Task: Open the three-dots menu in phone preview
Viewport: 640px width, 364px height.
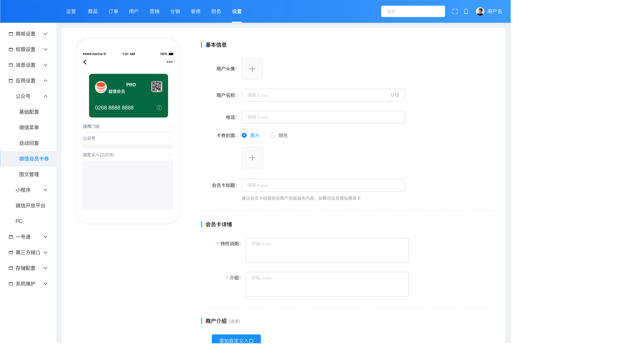Action: point(170,62)
